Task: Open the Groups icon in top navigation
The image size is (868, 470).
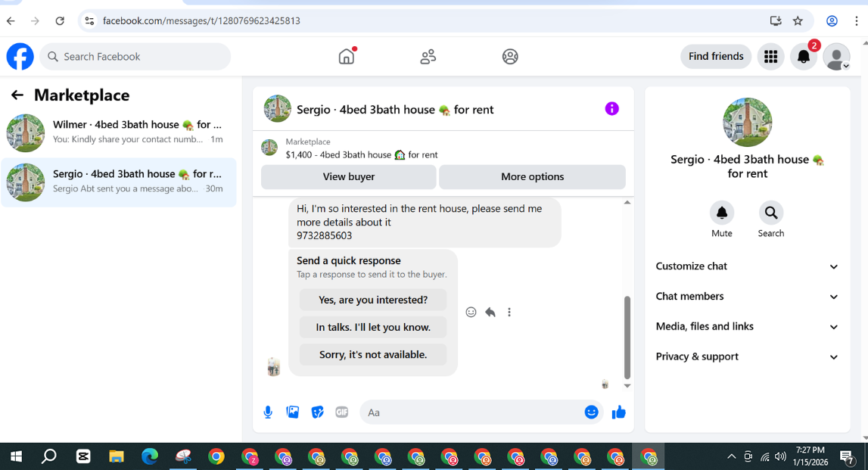Action: [x=510, y=57]
